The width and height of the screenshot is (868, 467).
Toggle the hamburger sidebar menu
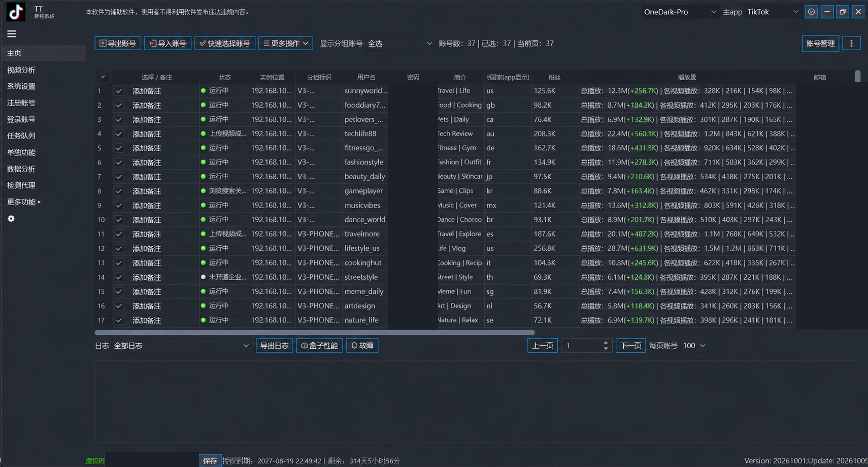tap(12, 34)
